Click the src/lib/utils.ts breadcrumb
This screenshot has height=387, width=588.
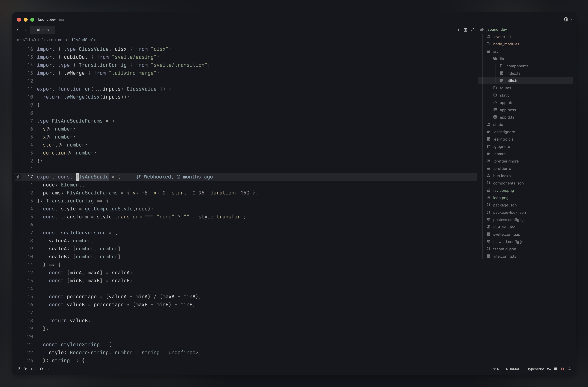[35, 40]
